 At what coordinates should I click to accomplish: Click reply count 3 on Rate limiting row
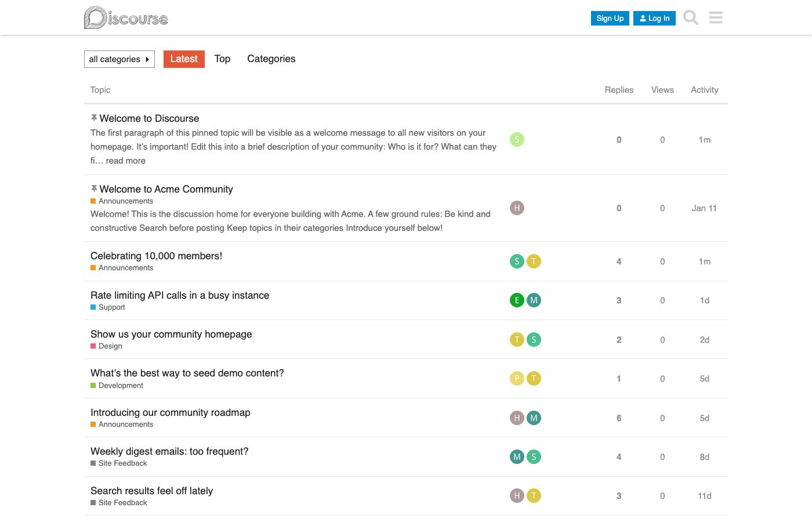[x=619, y=300]
